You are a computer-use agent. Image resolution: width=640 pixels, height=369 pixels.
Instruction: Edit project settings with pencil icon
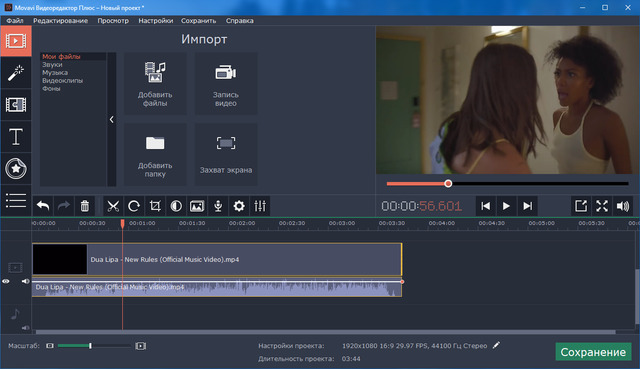(496, 345)
